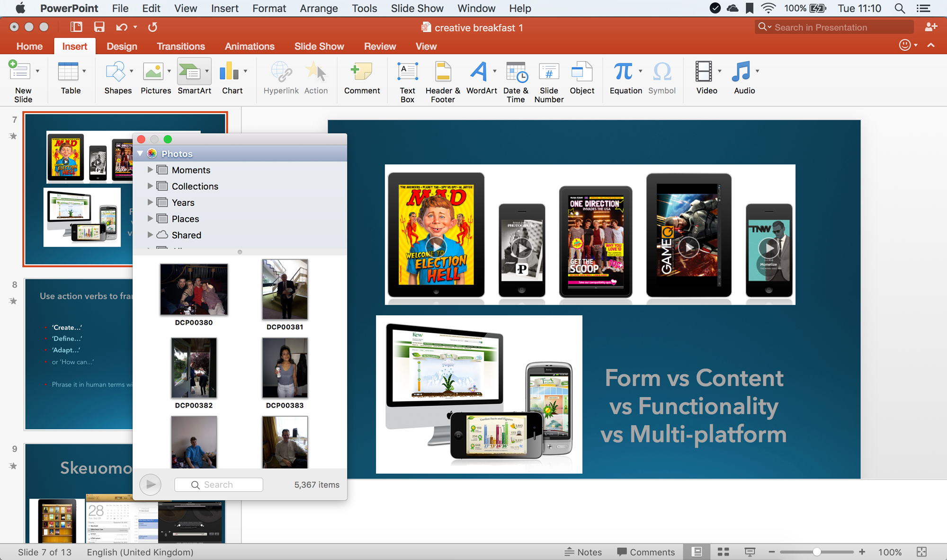The image size is (947, 560).
Task: Insert a Text Box
Action: [x=407, y=78]
